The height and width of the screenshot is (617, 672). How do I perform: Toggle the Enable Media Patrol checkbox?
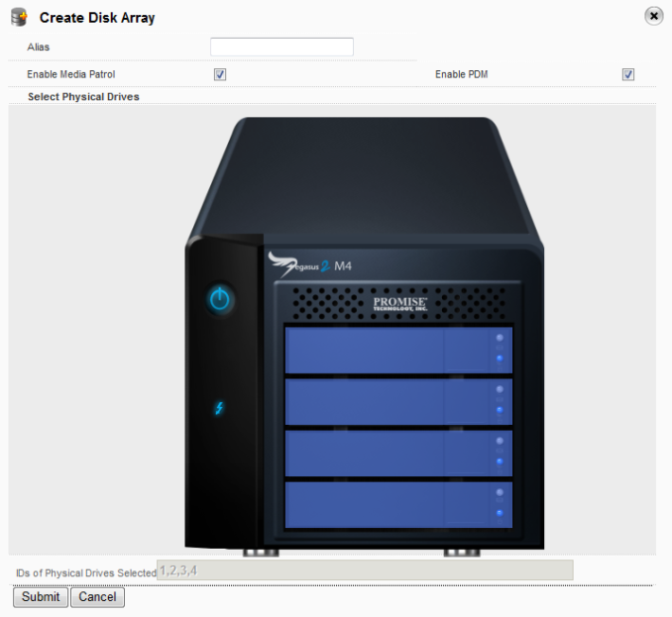(x=220, y=74)
